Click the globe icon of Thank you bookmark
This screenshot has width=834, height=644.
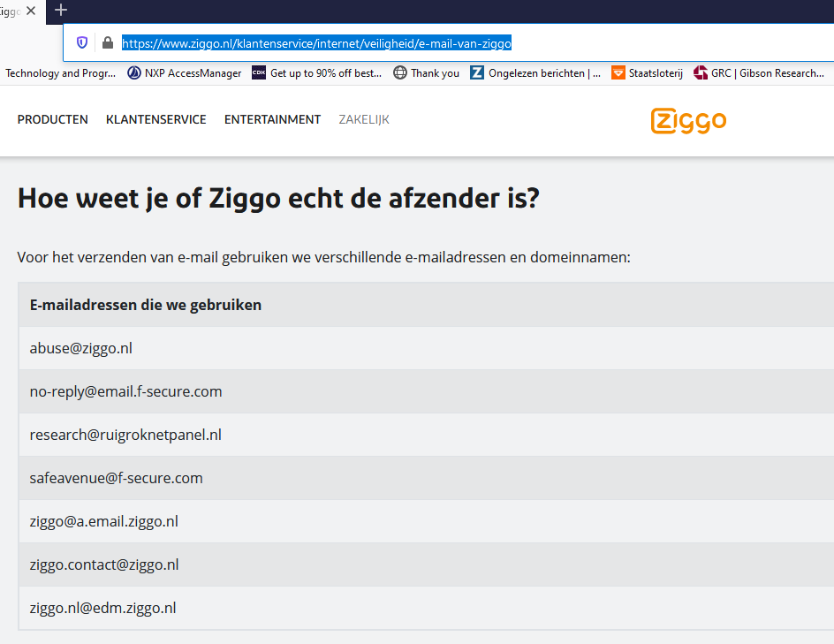(x=400, y=72)
